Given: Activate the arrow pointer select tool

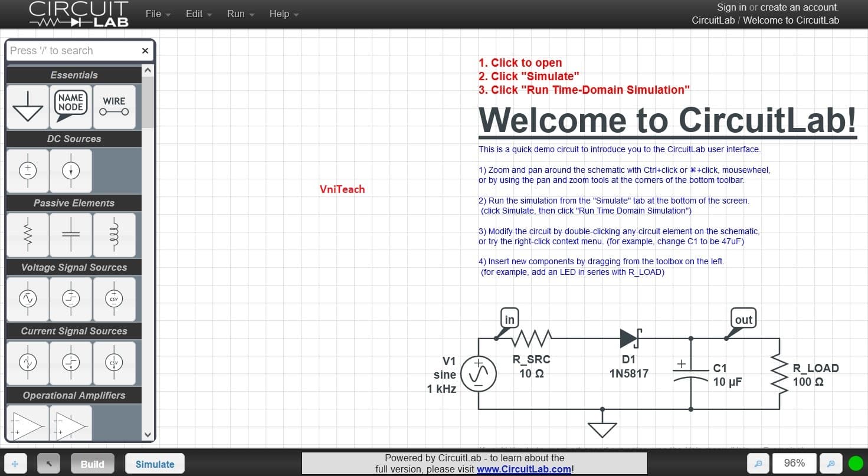Looking at the screenshot, I should [49, 464].
